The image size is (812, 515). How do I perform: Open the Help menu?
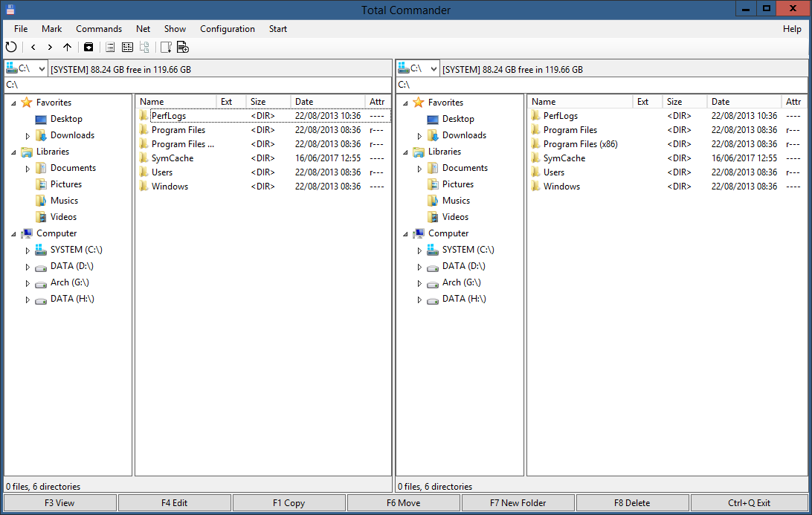coord(792,29)
